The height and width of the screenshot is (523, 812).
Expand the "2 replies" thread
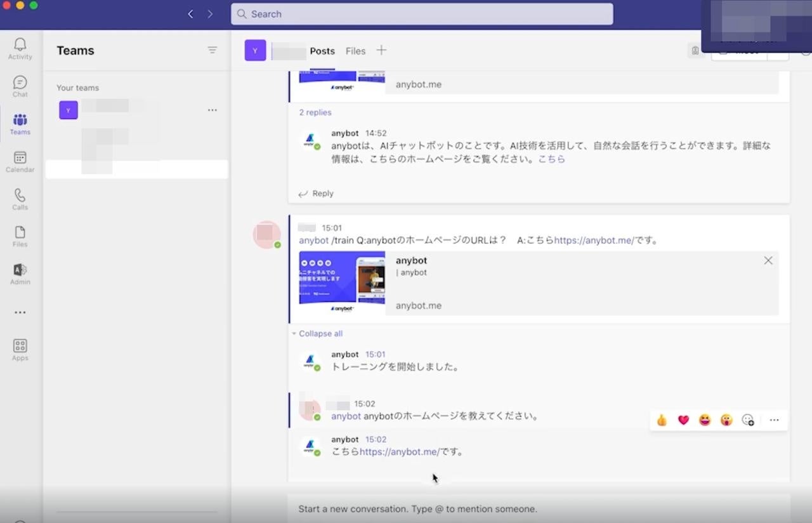click(x=315, y=112)
